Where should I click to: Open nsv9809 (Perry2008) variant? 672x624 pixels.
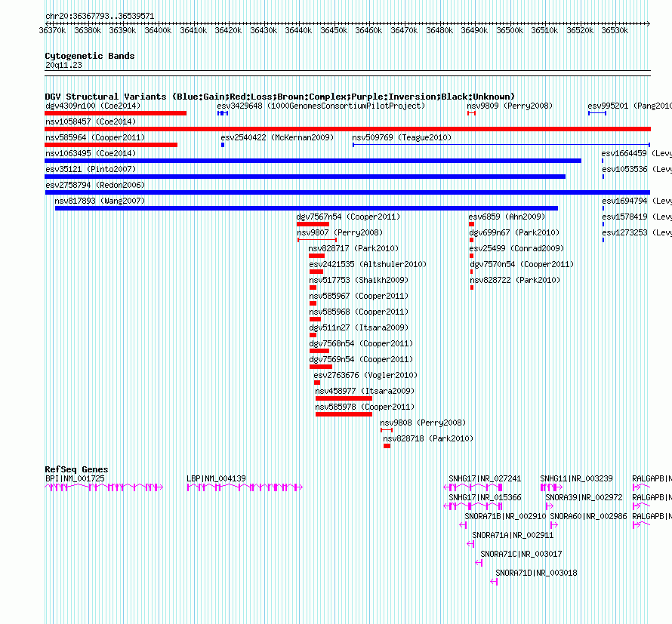click(510, 106)
